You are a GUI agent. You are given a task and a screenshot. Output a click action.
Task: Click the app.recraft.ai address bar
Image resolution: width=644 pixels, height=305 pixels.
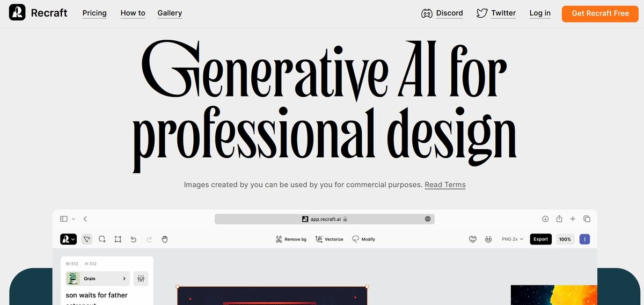click(325, 219)
